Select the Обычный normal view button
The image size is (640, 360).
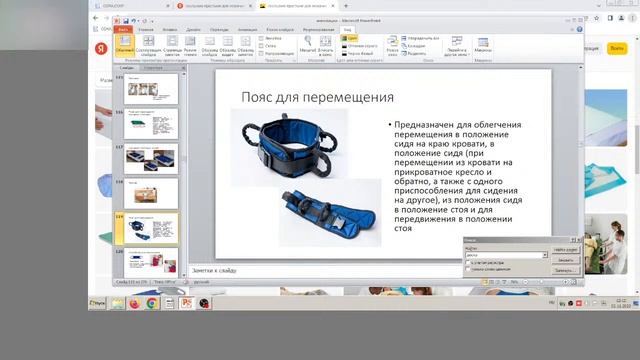(x=125, y=45)
